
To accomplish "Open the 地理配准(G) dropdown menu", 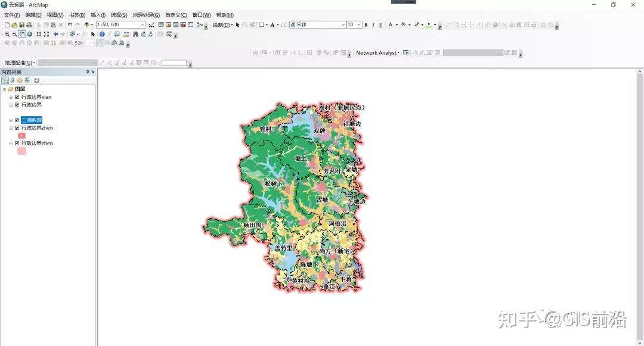I will pos(20,63).
